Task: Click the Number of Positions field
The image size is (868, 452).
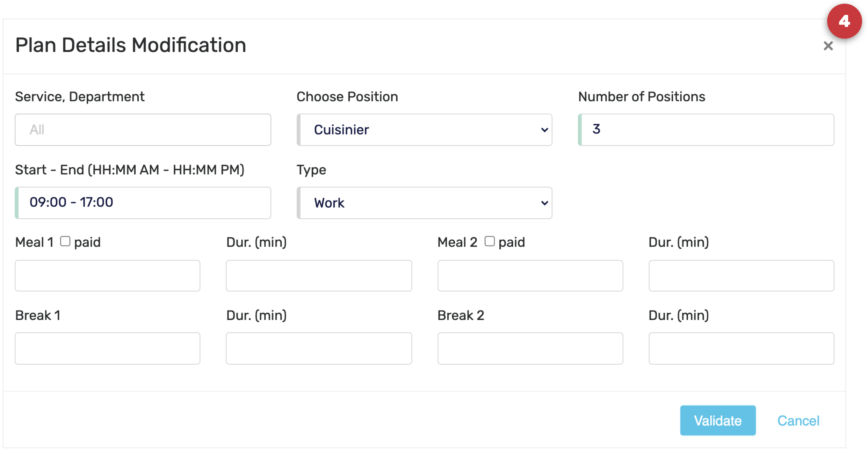Action: pyautogui.click(x=706, y=130)
